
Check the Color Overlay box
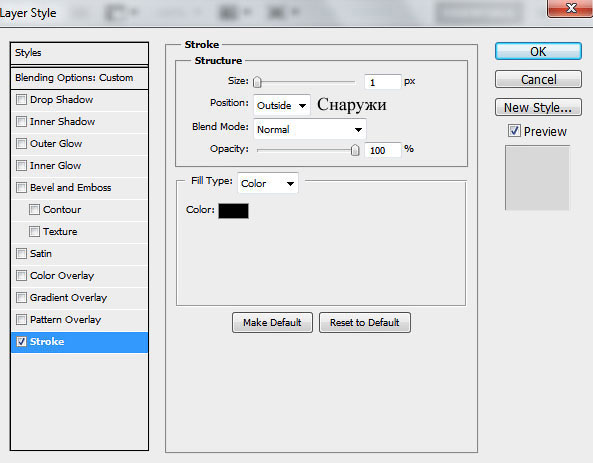tap(22, 275)
